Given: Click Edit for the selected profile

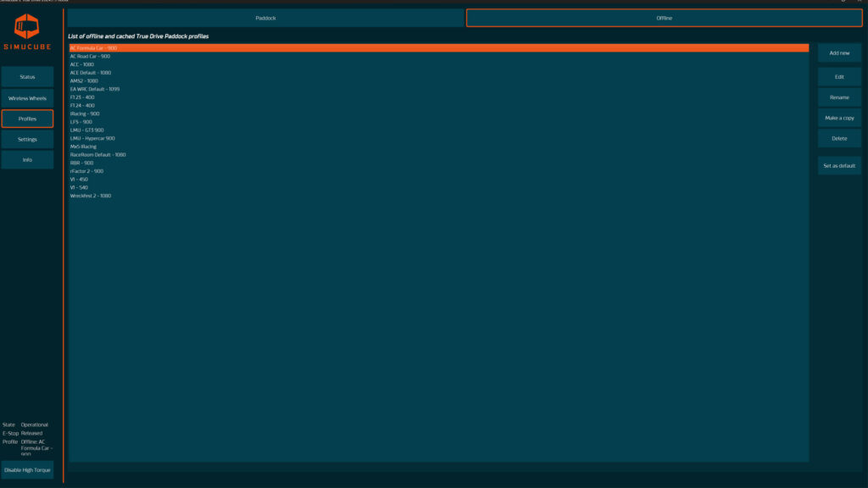Looking at the screenshot, I should pos(839,77).
